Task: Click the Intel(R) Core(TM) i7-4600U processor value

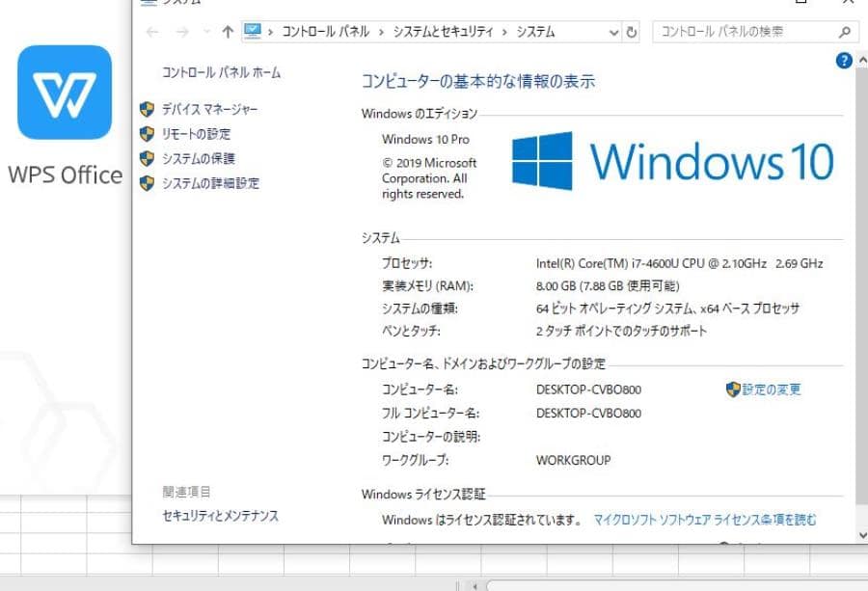Action: coord(679,263)
